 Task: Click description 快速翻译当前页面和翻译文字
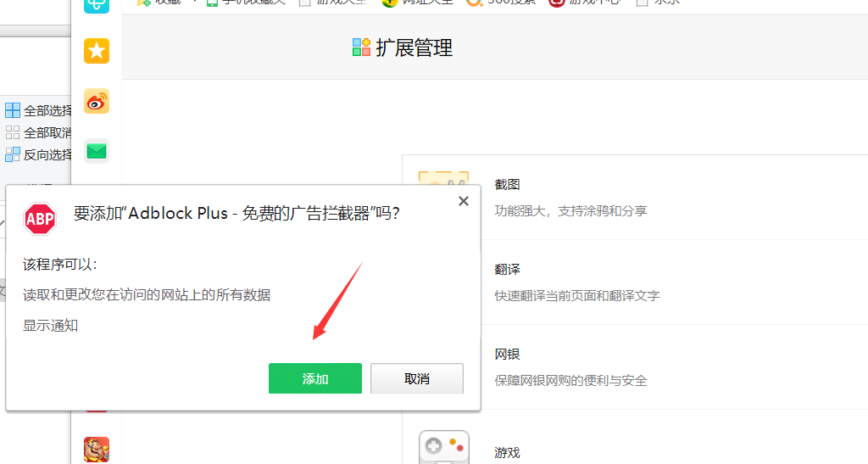point(576,296)
